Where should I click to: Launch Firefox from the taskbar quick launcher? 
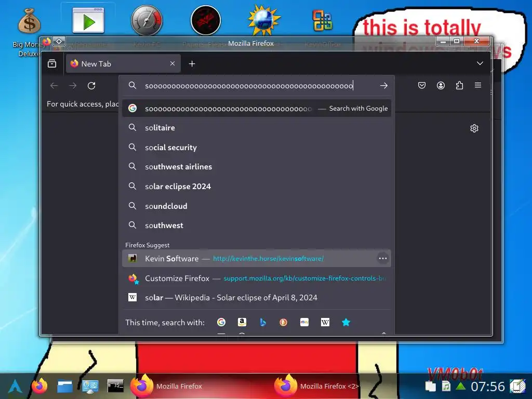pyautogui.click(x=39, y=386)
